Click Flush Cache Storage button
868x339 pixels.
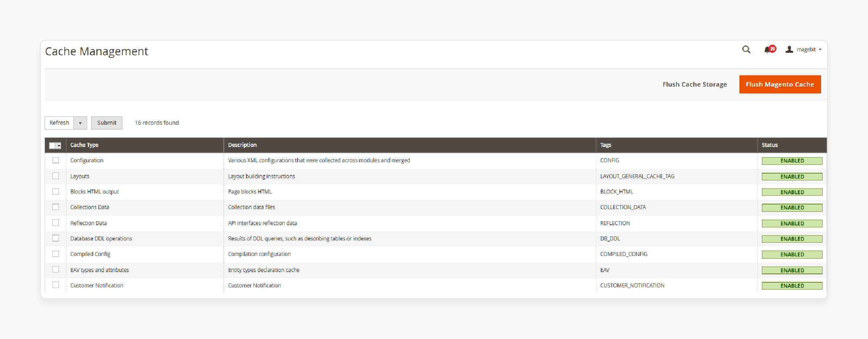point(695,84)
